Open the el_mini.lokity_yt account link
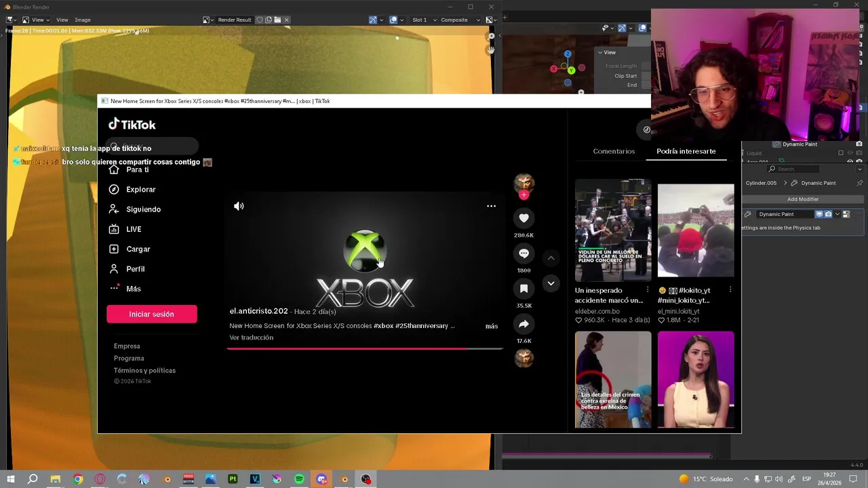 [x=678, y=312]
